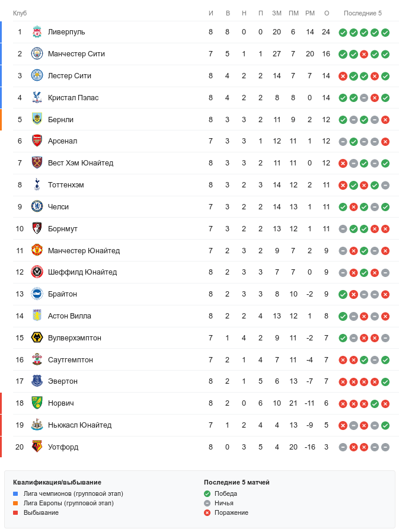This screenshot has height=532, width=399.
Task: Click the blue Лига чемпионов legend swatch
Action: pyautogui.click(x=16, y=493)
